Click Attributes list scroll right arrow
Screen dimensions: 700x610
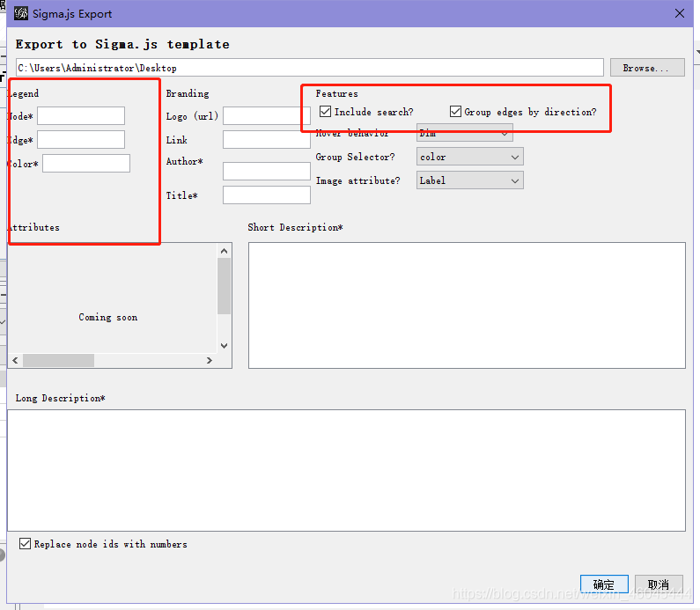pyautogui.click(x=210, y=360)
